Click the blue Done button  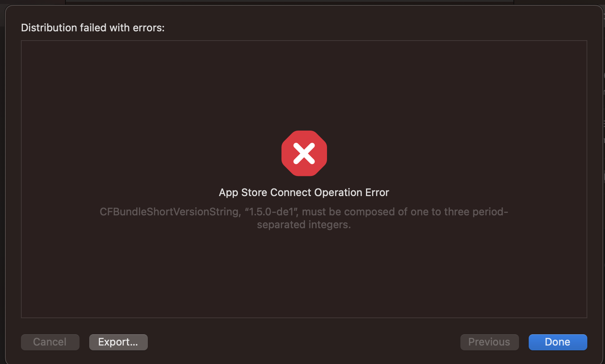coord(558,342)
